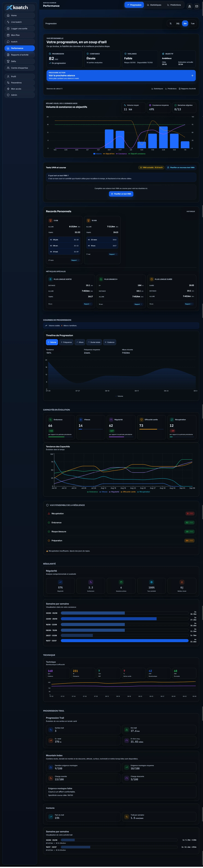
Task: Open Performance in the sidebar
Action: pyautogui.click(x=20, y=48)
